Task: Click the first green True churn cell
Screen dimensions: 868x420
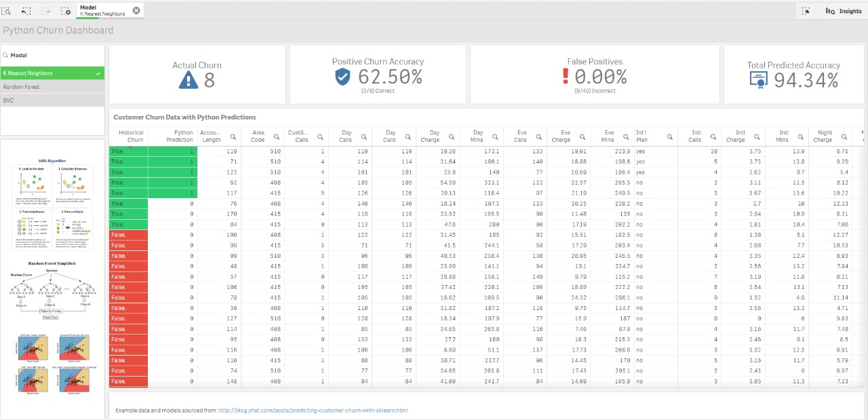Action: pos(128,151)
